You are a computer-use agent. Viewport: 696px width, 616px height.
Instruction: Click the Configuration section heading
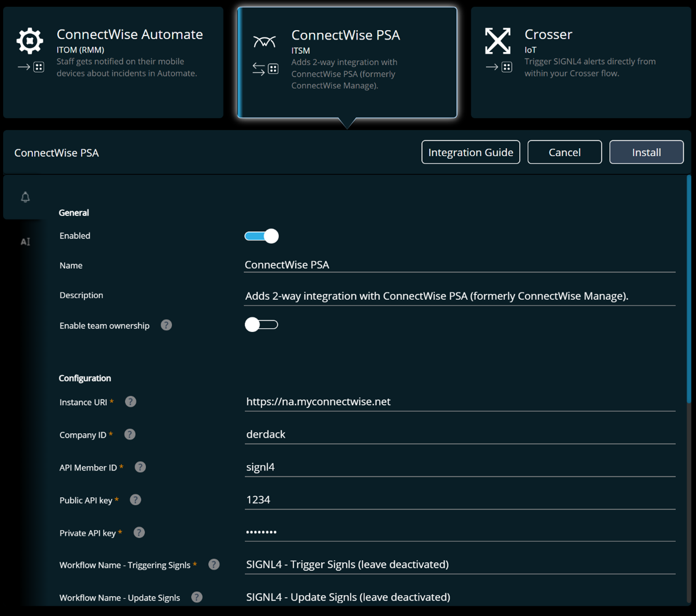pyautogui.click(x=85, y=378)
